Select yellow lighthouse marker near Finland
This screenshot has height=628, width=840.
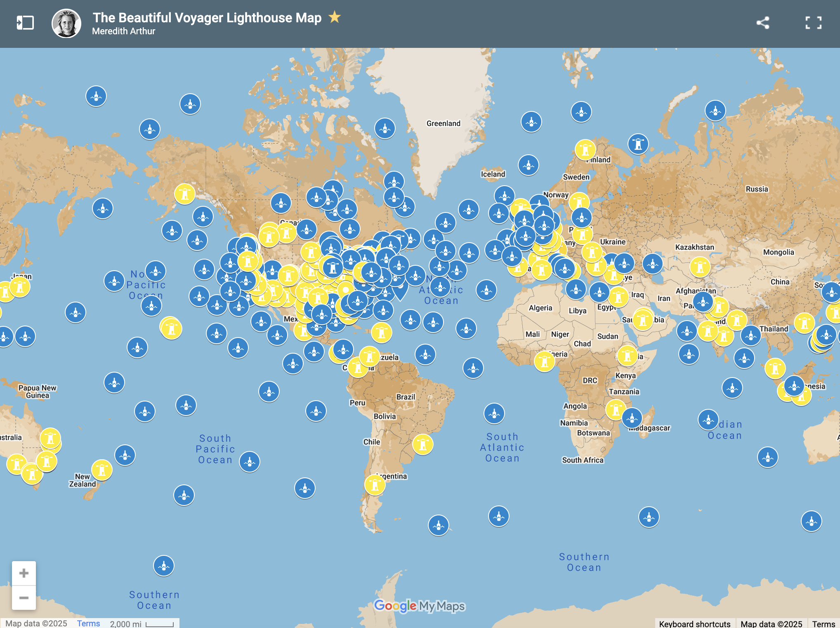(x=585, y=150)
